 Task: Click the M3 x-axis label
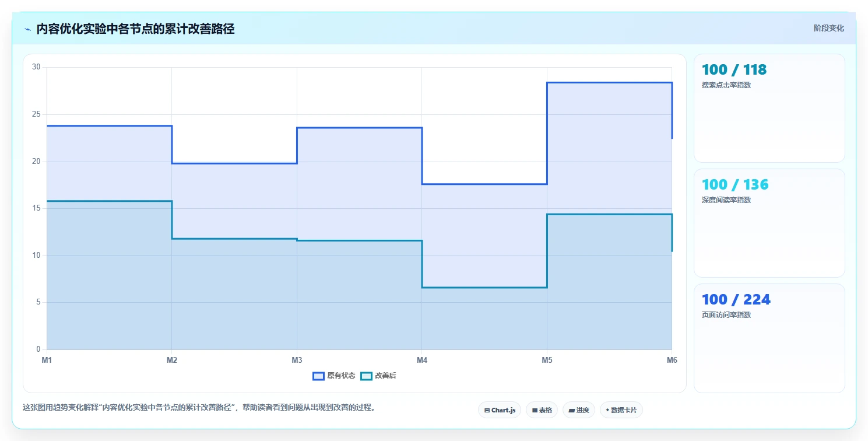297,360
